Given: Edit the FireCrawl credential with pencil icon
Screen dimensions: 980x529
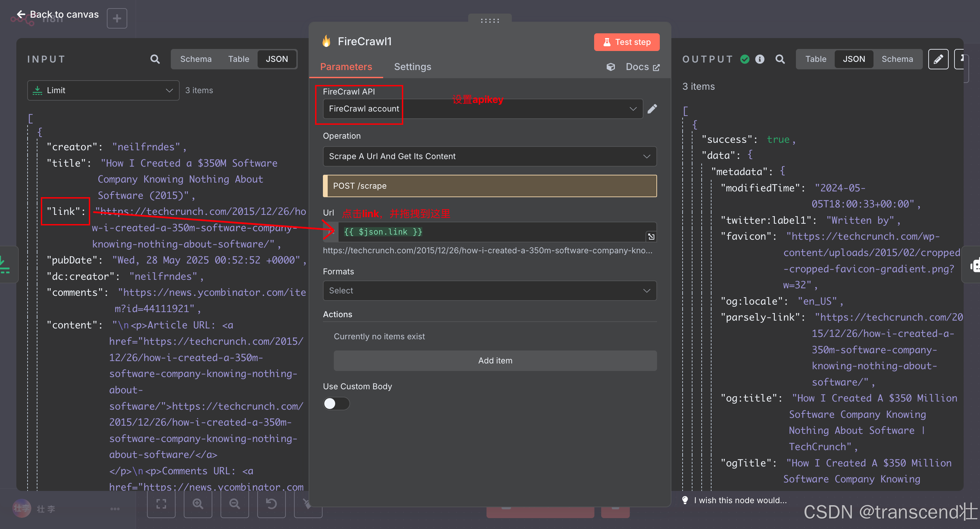Looking at the screenshot, I should coord(652,109).
